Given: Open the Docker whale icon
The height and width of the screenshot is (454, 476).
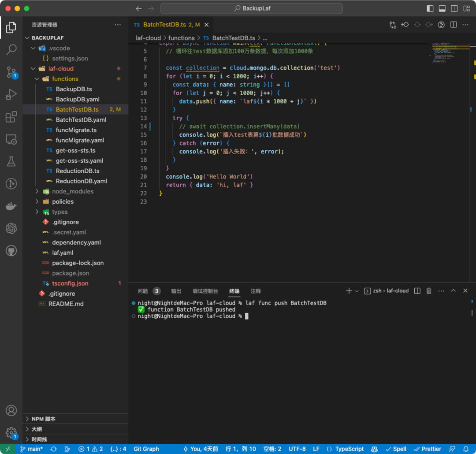Looking at the screenshot, I should click(x=11, y=206).
